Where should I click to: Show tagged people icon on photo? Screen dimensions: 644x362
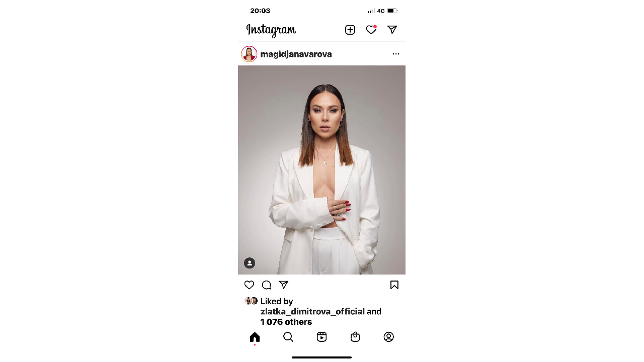click(250, 263)
